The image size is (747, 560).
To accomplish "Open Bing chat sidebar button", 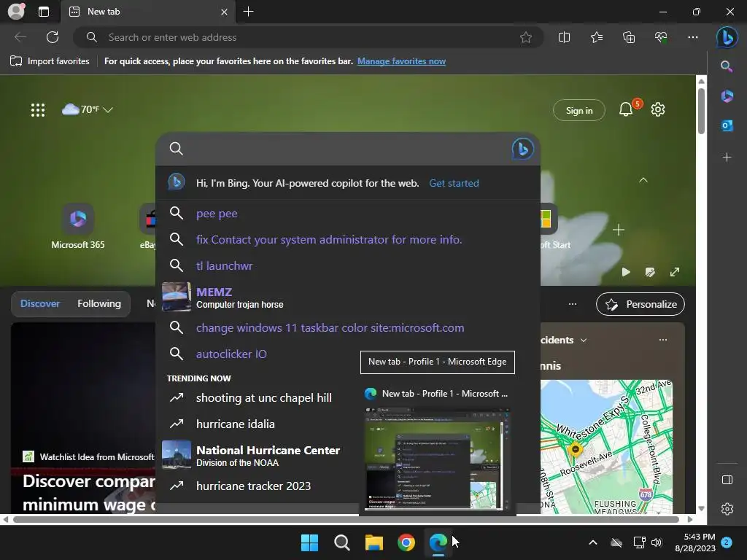I will click(727, 37).
